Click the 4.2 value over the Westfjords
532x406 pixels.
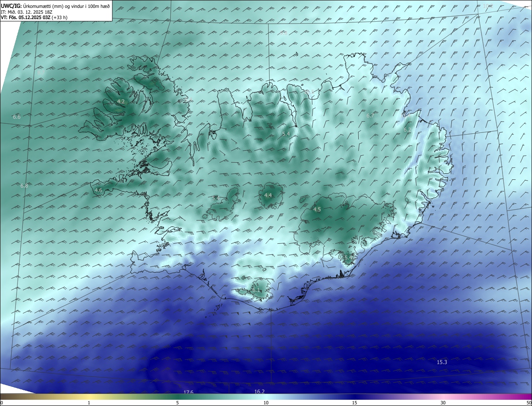(x=121, y=101)
